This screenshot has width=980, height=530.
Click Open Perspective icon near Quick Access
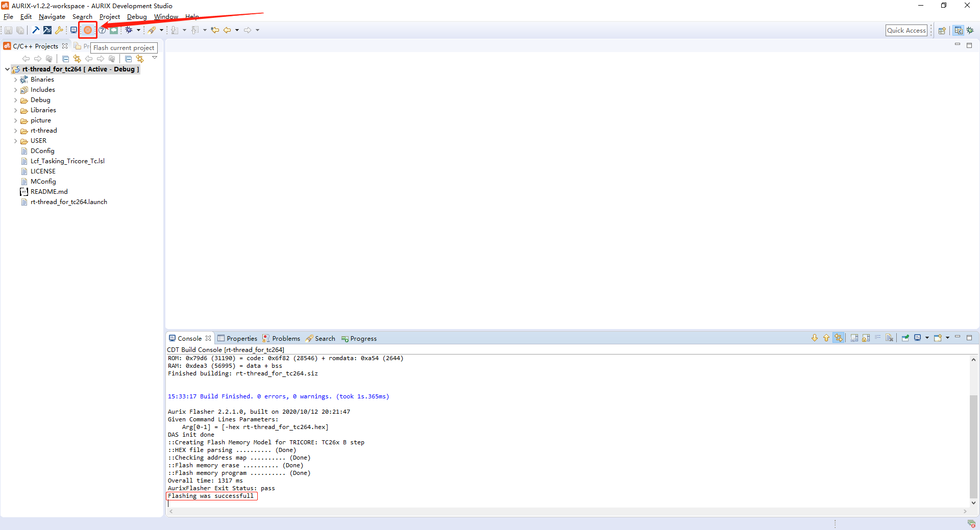point(942,31)
